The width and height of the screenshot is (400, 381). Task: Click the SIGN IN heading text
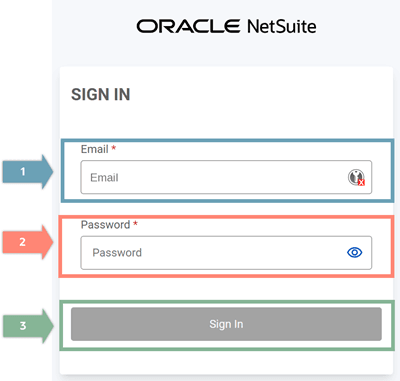click(x=101, y=94)
